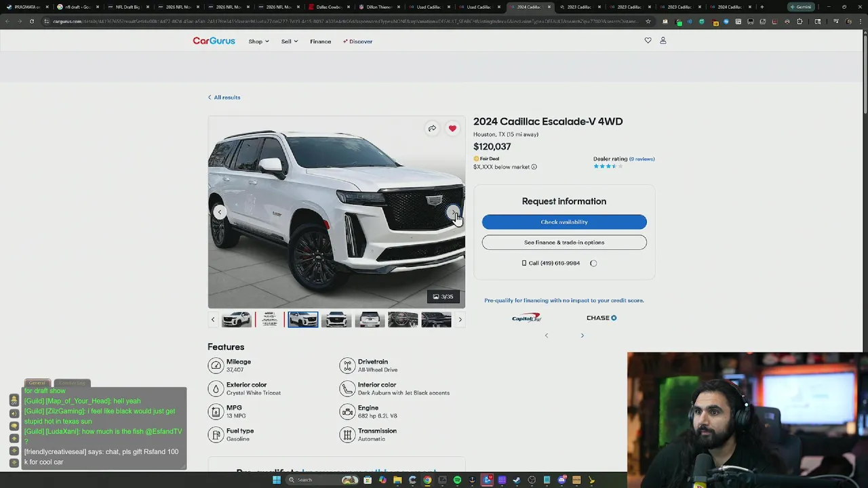The image size is (868, 488).
Task: Call dealer at (419) 616-9984
Action: click(x=551, y=263)
